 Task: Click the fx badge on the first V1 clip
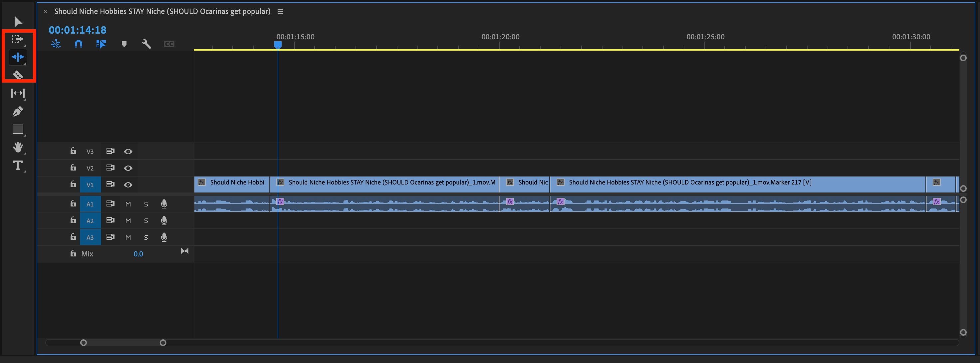(202, 182)
